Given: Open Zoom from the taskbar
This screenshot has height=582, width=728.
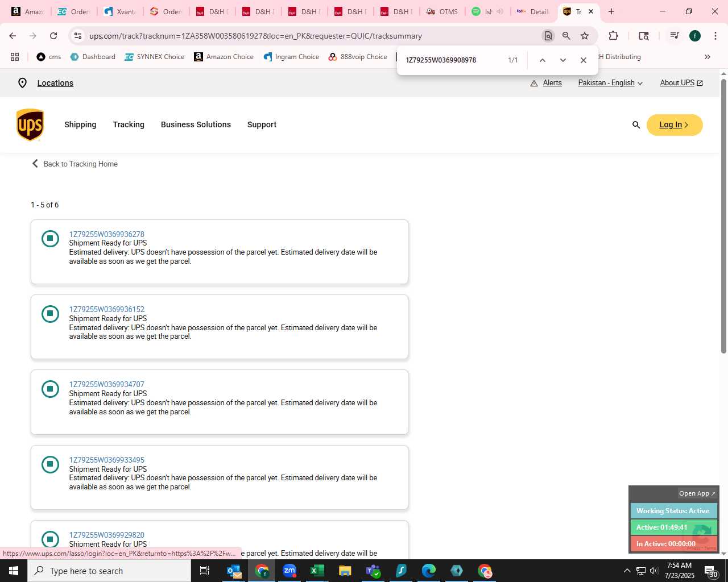Looking at the screenshot, I should (x=289, y=571).
